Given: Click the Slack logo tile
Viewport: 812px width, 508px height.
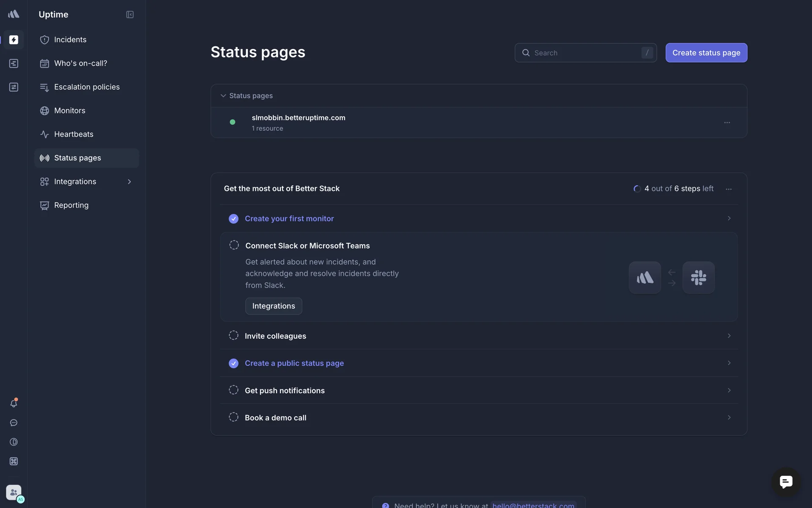Looking at the screenshot, I should point(698,278).
